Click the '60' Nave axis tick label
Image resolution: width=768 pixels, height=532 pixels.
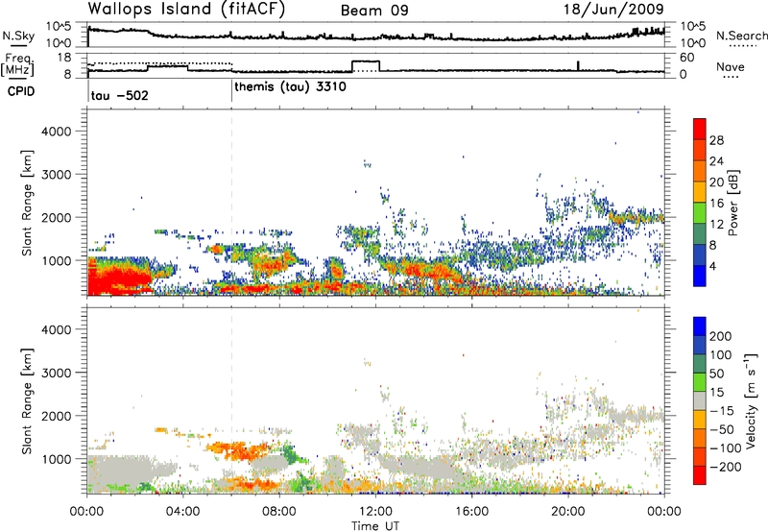pos(687,58)
